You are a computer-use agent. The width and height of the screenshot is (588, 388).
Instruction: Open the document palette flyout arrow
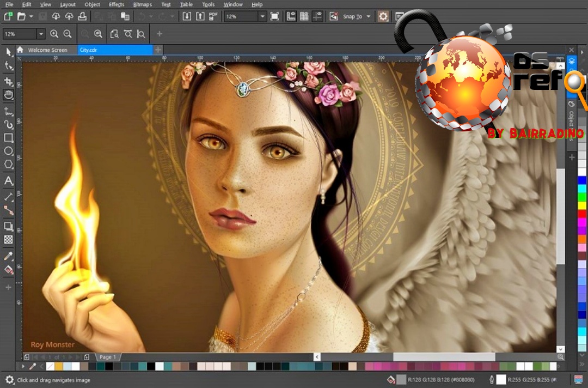pyautogui.click(x=23, y=366)
